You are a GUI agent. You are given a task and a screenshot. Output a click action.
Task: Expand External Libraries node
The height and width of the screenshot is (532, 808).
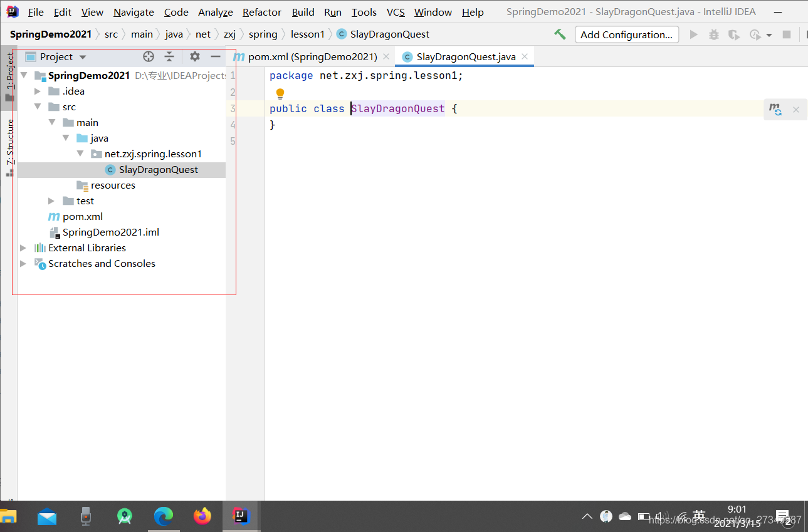coord(24,248)
